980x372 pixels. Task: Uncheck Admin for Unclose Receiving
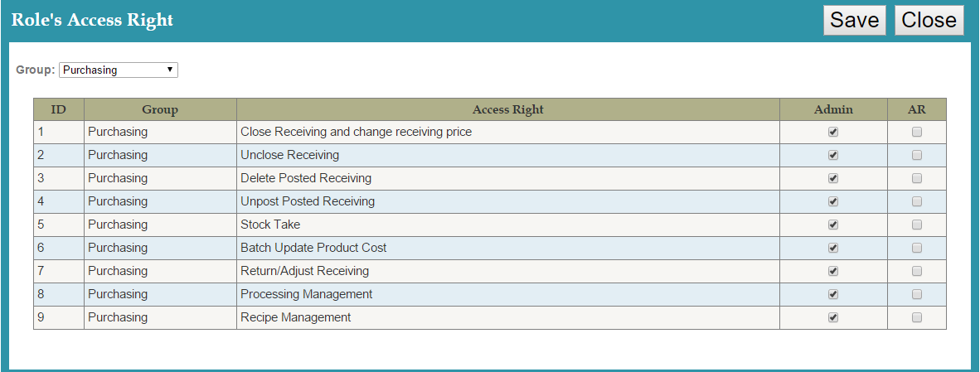click(833, 155)
